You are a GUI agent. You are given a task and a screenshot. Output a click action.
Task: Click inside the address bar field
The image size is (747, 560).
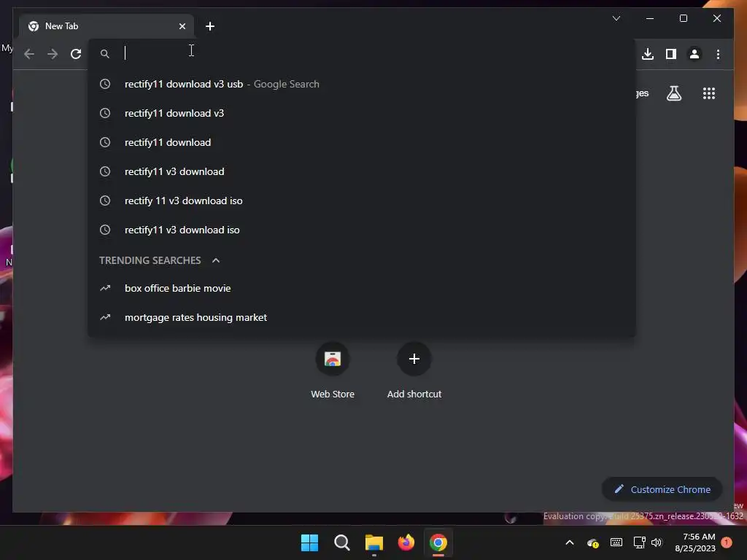[x=362, y=53]
